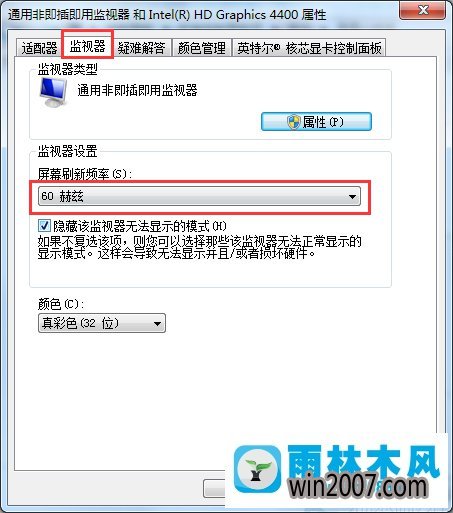The width and height of the screenshot is (453, 513).
Task: Click the UAC shield icon on 属性 button
Action: (x=294, y=122)
